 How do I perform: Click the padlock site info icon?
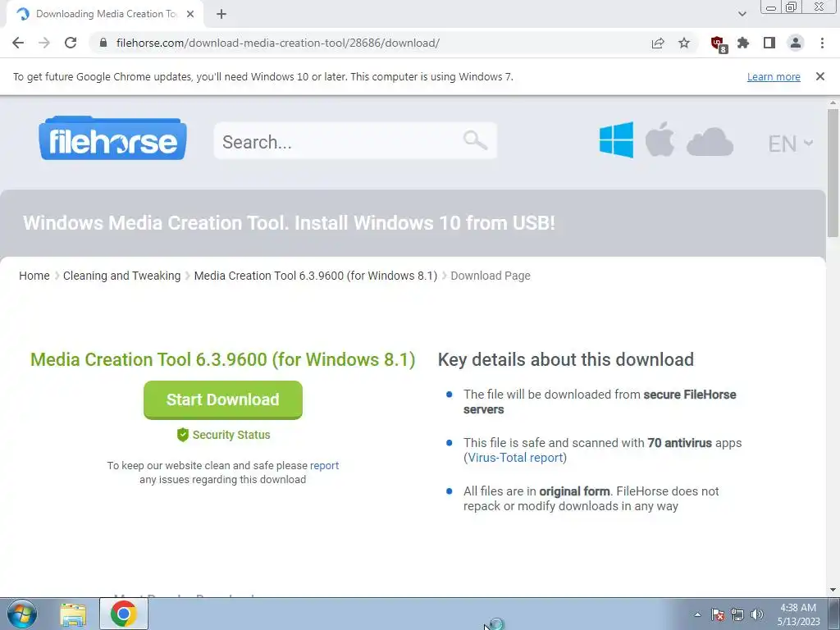click(104, 43)
